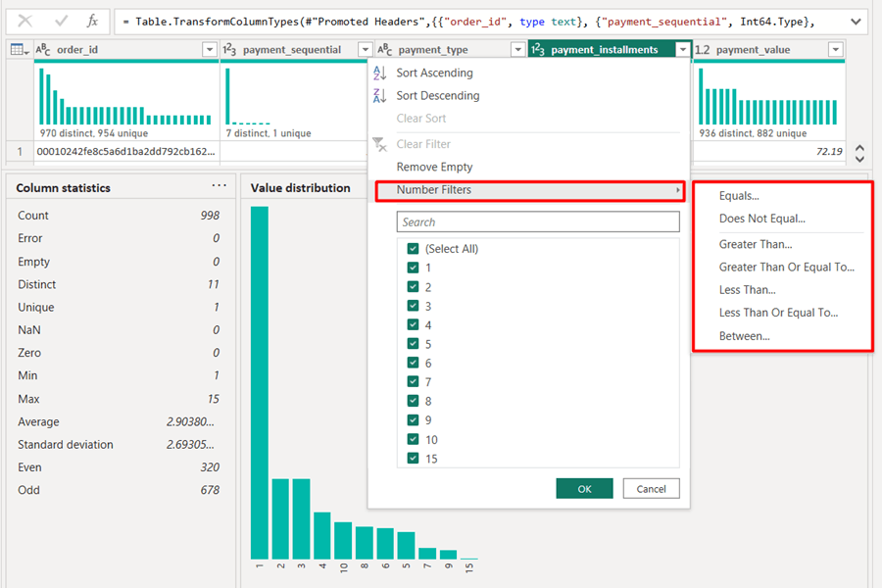The width and height of the screenshot is (882, 588).
Task: Select Remove Empty from filter menu
Action: pos(434,168)
